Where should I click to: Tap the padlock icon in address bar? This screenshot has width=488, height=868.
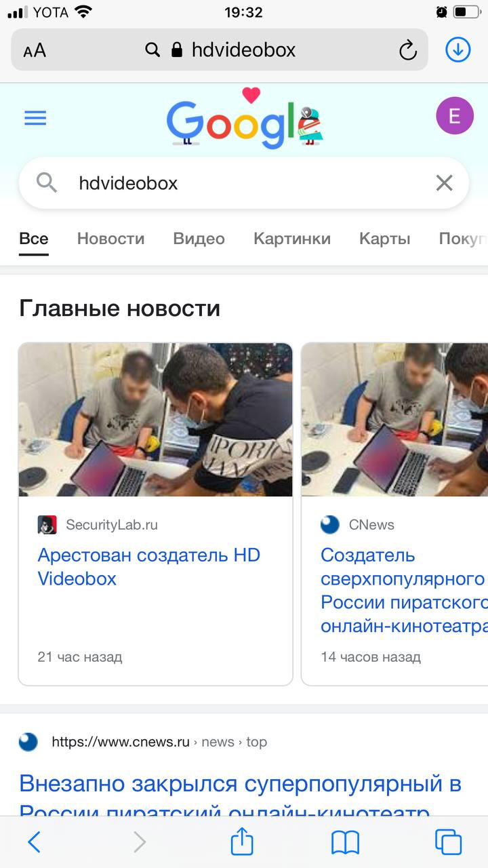coord(177,50)
